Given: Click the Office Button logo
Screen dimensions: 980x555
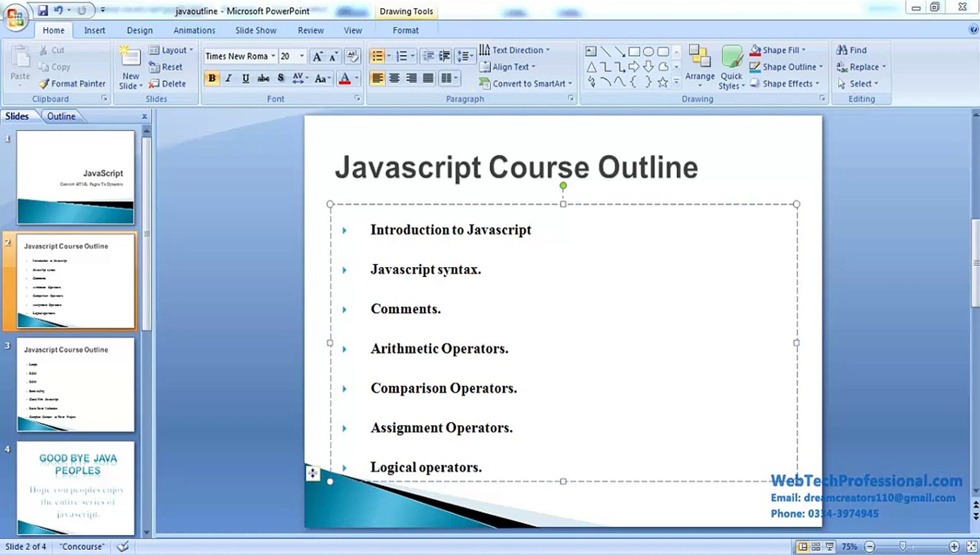Looking at the screenshot, I should [x=15, y=17].
